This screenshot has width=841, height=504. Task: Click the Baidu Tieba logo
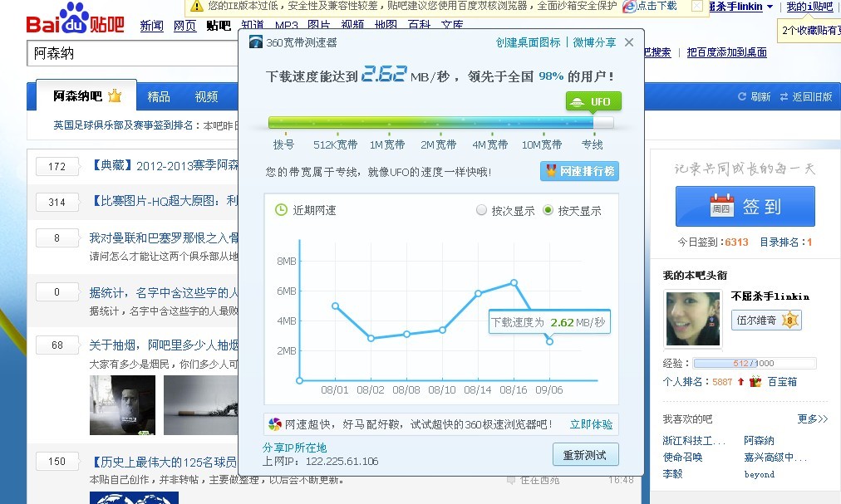(75, 19)
